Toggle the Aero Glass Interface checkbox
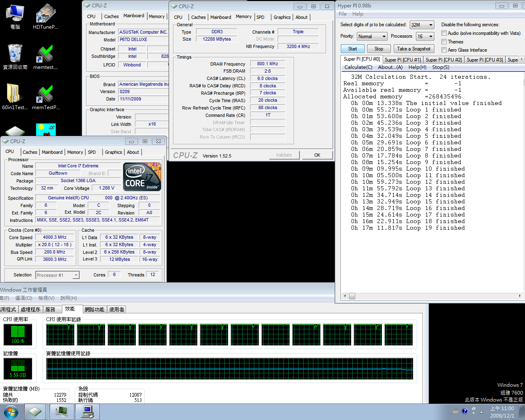Image resolution: width=525 pixels, height=420 pixels. click(444, 50)
